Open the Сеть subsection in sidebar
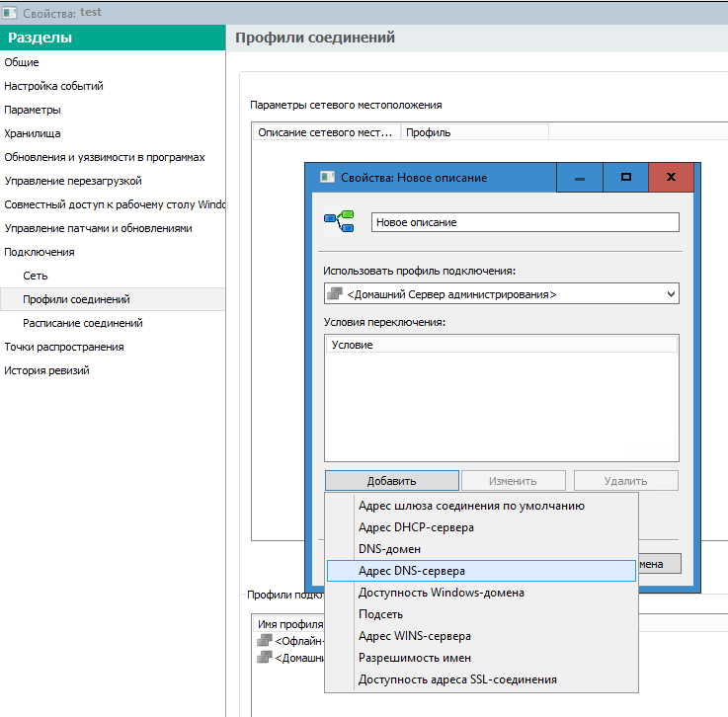Image resolution: width=728 pixels, height=717 pixels. [36, 276]
